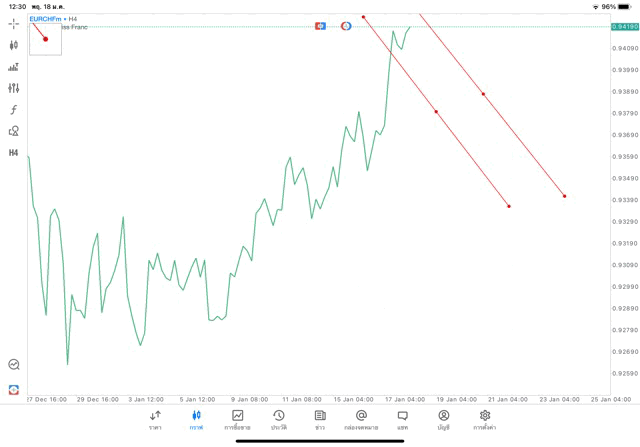
Task: Open the chart settings sliders icon
Action: (13, 88)
